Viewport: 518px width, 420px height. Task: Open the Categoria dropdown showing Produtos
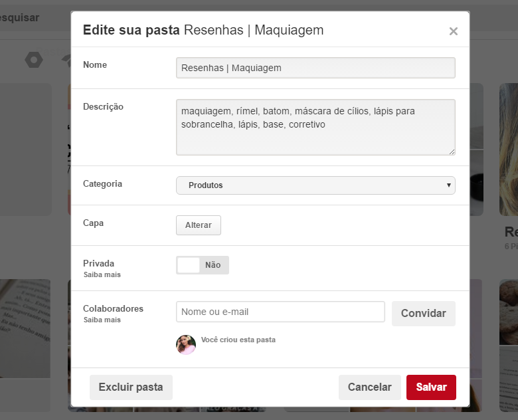315,185
